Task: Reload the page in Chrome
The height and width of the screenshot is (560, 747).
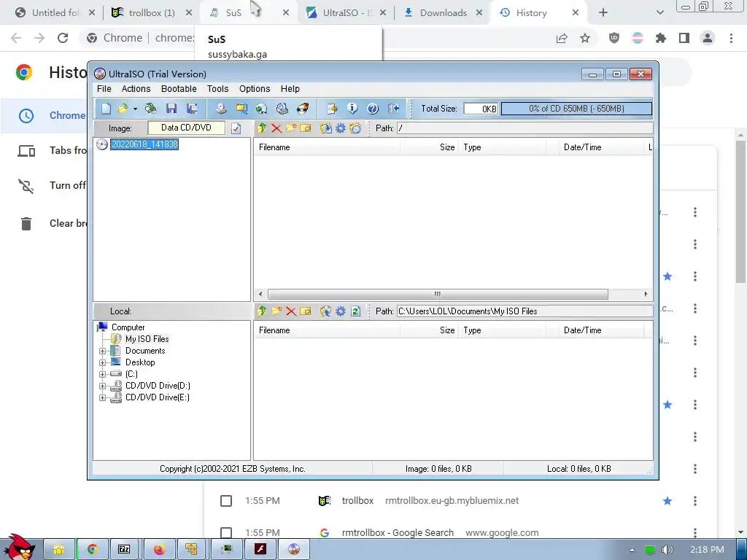Action: [63, 38]
